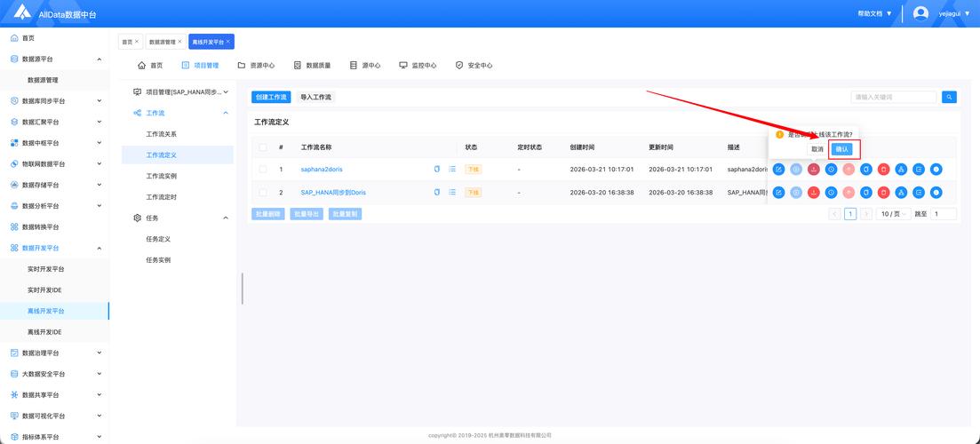The height and width of the screenshot is (444, 980).
Task: Export the SAP_HANA同步到Doris workflow
Action: (x=918, y=193)
